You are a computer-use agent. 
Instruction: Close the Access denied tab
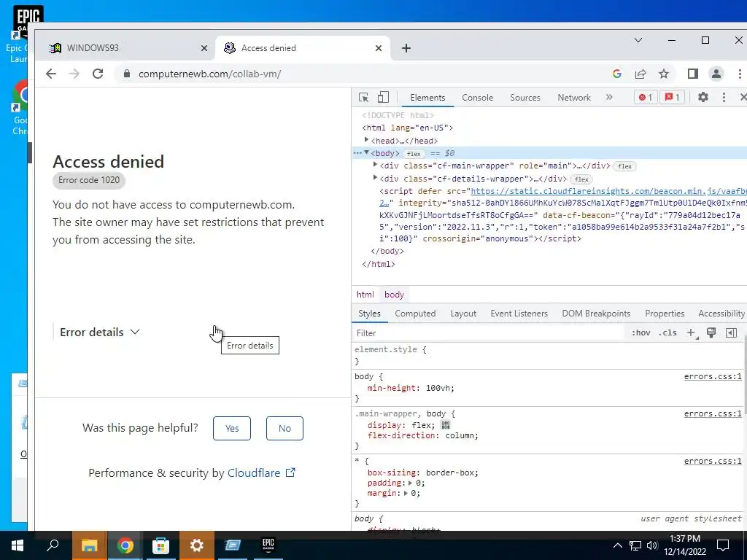[379, 48]
